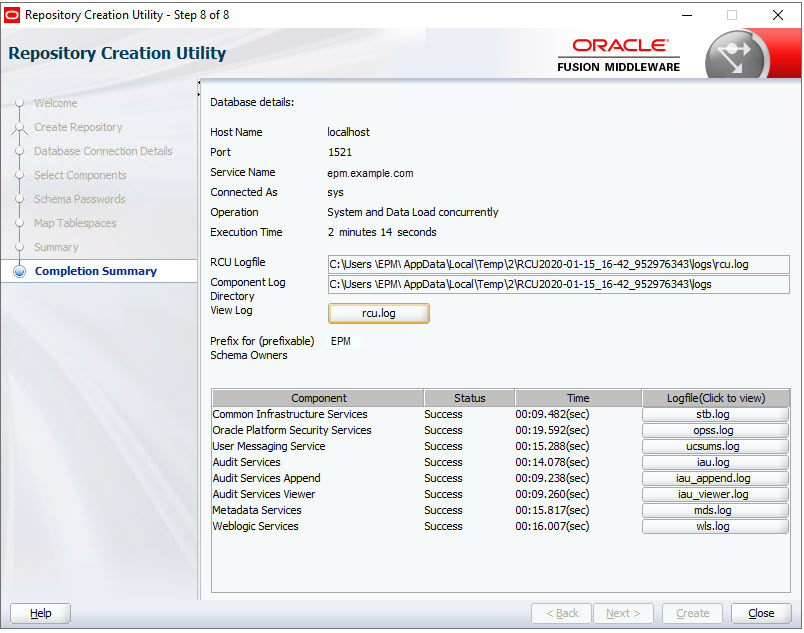The image size is (804, 633).
Task: Open the iau_viewer.log logfile
Action: (715, 494)
